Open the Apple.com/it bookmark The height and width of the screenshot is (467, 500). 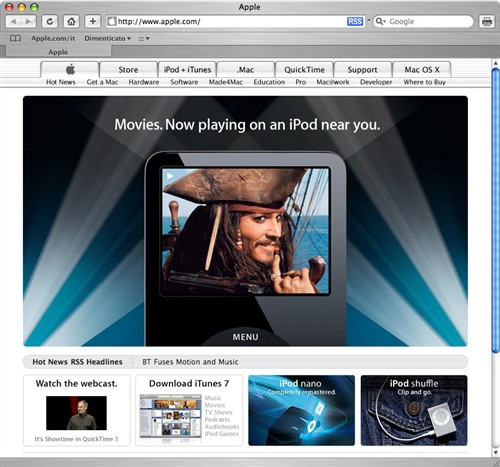[53, 38]
